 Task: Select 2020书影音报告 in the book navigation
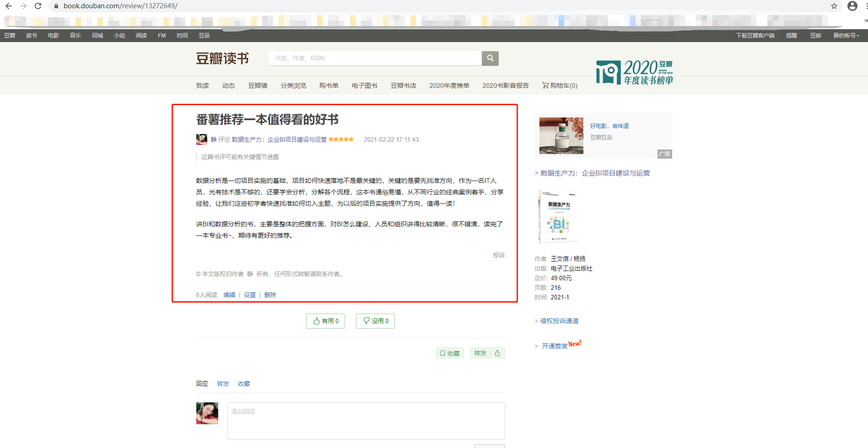pos(506,85)
